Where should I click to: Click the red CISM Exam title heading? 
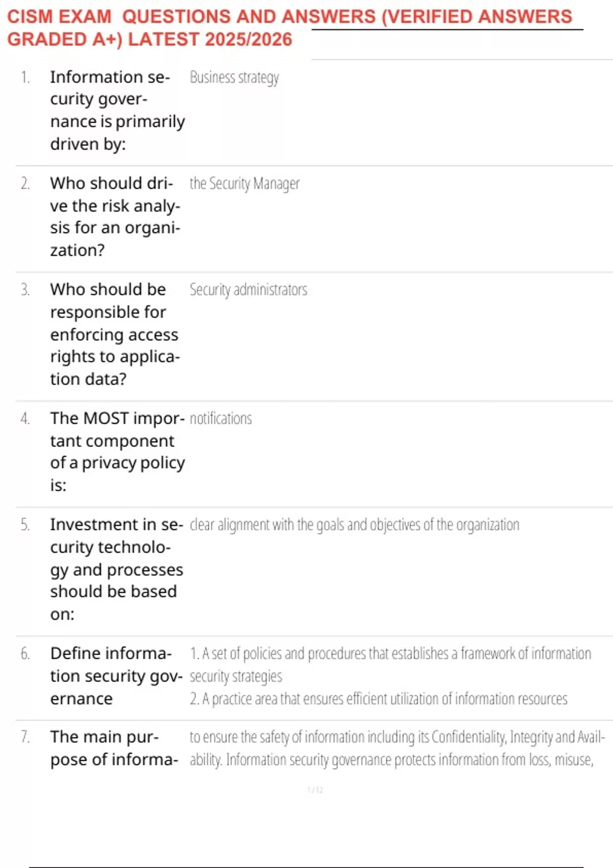pos(289,28)
